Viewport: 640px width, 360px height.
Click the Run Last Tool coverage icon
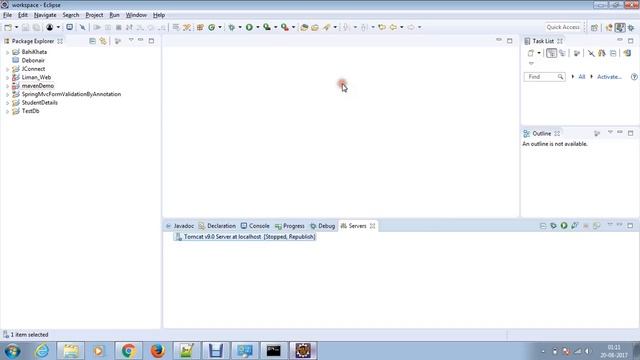point(267,27)
